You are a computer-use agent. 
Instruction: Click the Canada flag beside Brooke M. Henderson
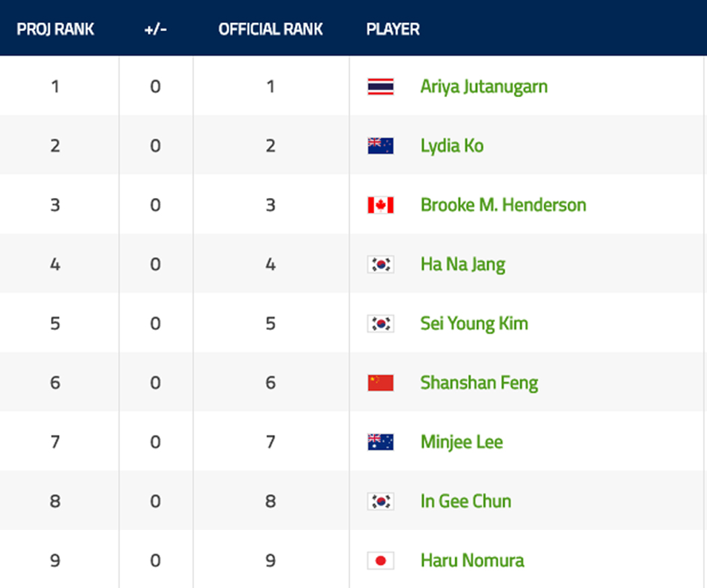point(380,205)
